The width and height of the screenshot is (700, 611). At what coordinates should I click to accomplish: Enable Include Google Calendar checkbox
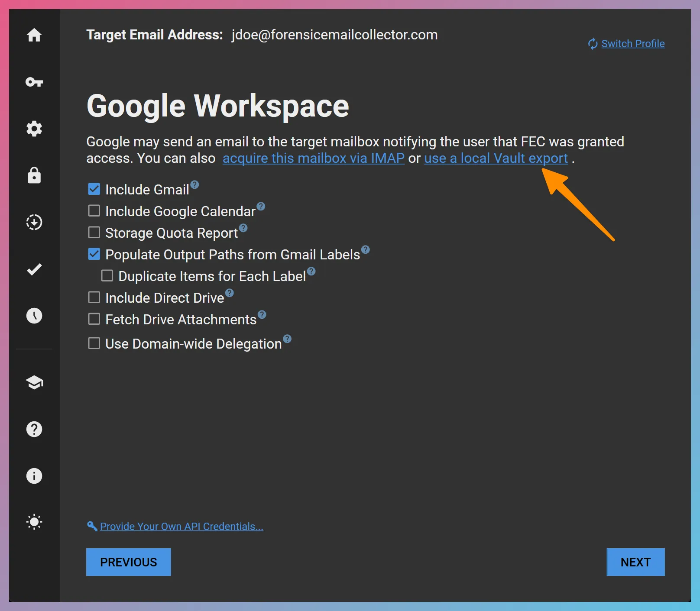94,211
